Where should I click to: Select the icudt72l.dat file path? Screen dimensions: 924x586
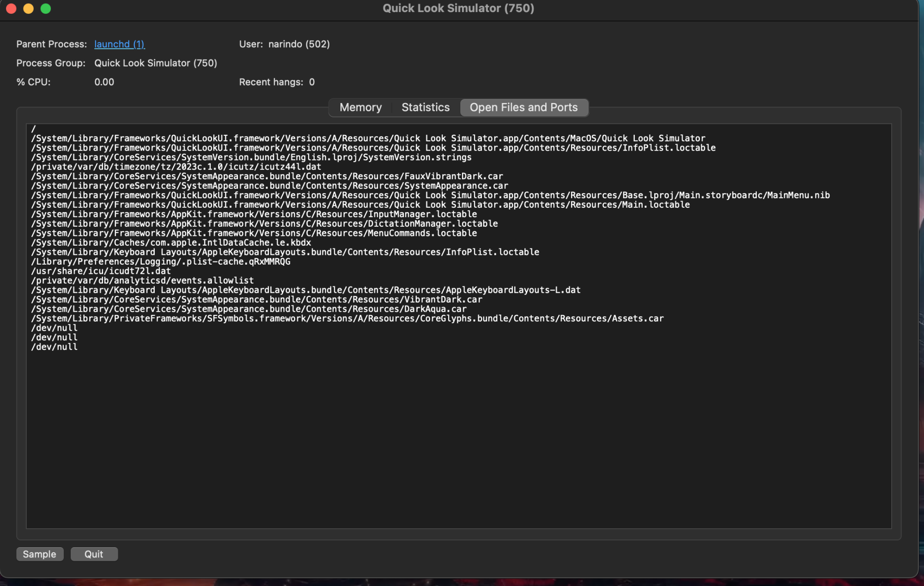pyautogui.click(x=101, y=271)
